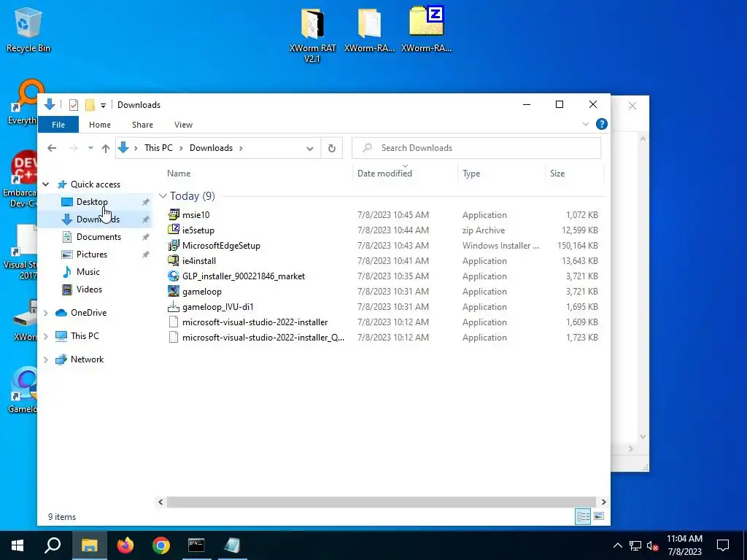Screen dimensions: 747x560
Task: Select the ie4install application icon
Action: click(174, 261)
